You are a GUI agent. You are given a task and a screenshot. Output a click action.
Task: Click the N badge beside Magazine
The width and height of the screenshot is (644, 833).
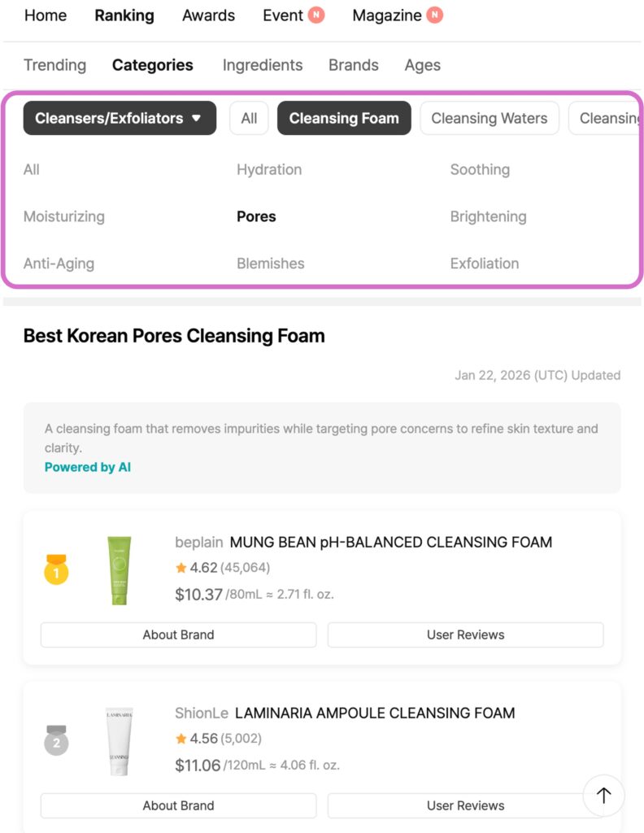pos(437,15)
